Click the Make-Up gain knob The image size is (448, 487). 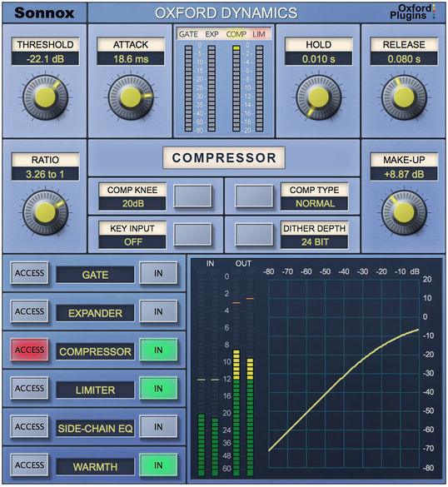pos(404,213)
